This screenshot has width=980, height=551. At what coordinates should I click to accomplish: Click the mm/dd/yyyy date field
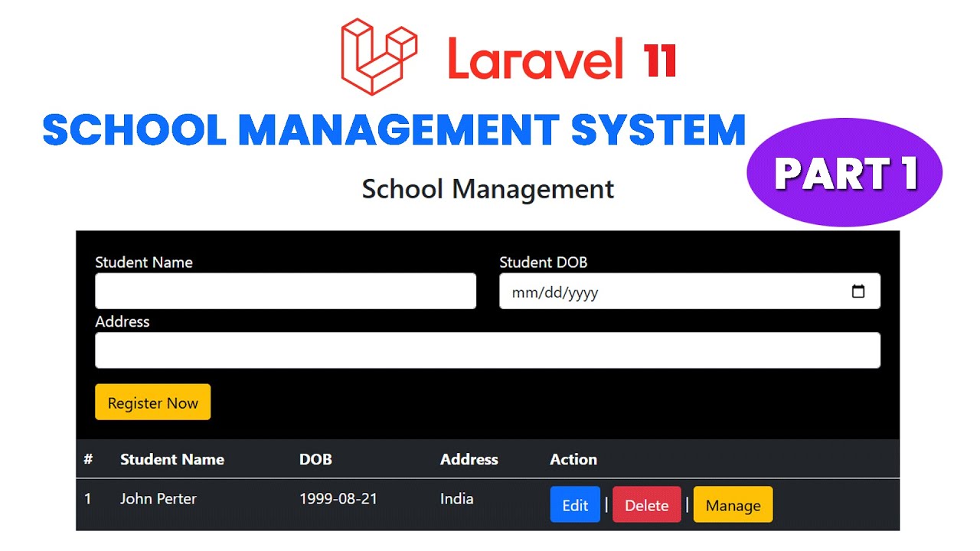click(x=690, y=292)
